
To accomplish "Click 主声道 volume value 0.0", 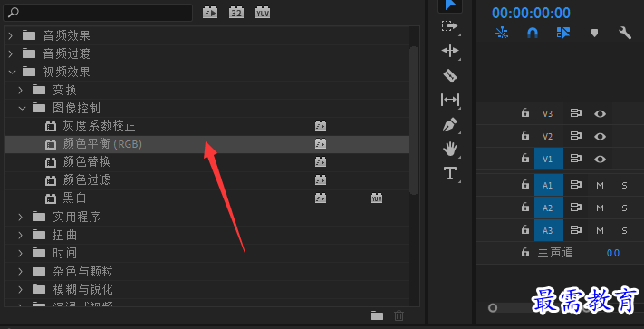I will (613, 253).
